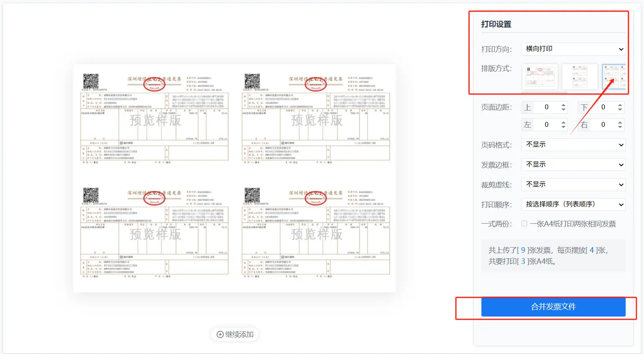Click the plus icon beside 继续添加
This screenshot has height=354, width=644.
[x=220, y=334]
